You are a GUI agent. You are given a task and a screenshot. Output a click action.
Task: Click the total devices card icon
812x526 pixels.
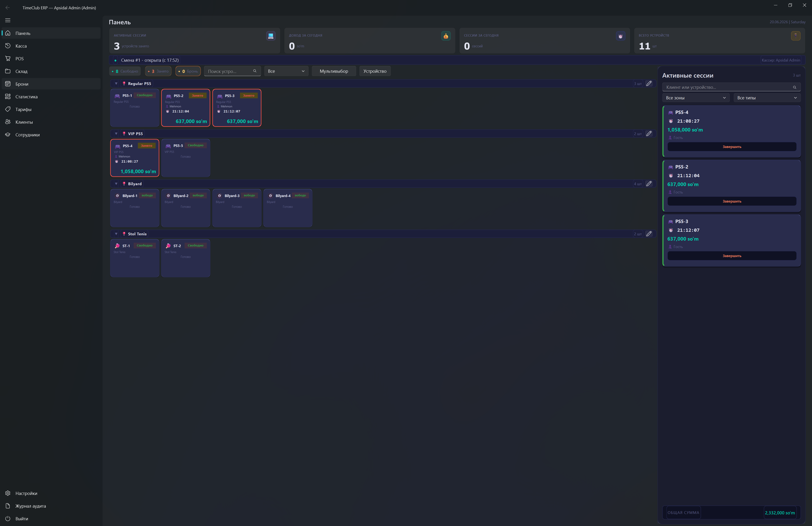(x=796, y=36)
